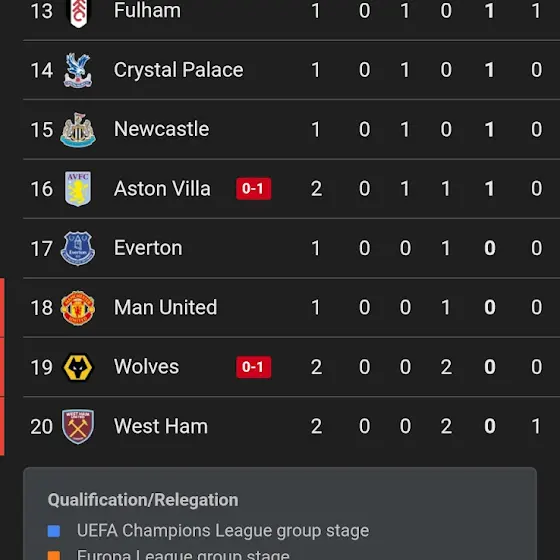Tap the Man United crest
560x560 pixels.
pyautogui.click(x=78, y=308)
